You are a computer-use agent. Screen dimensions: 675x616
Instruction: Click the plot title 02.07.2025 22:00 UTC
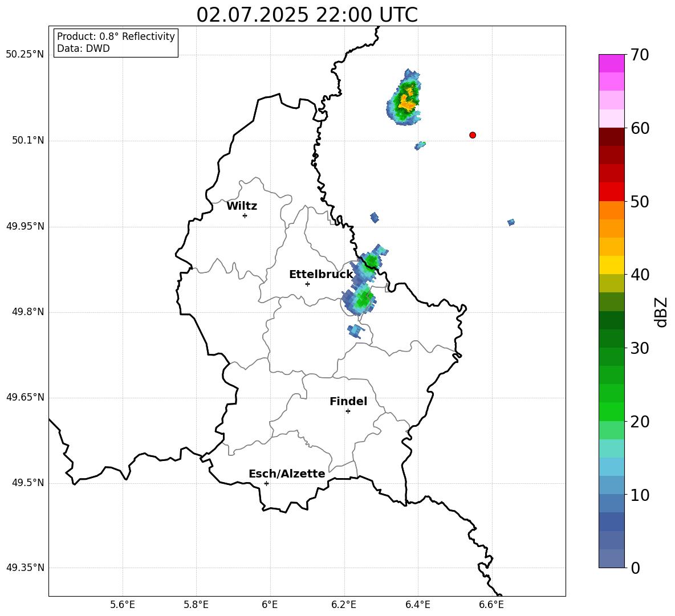[x=307, y=15]
